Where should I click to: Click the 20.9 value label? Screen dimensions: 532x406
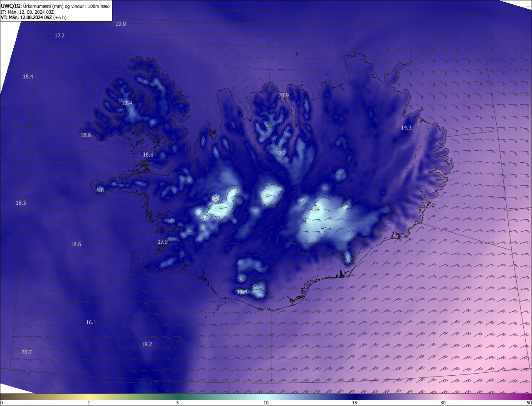(x=283, y=95)
